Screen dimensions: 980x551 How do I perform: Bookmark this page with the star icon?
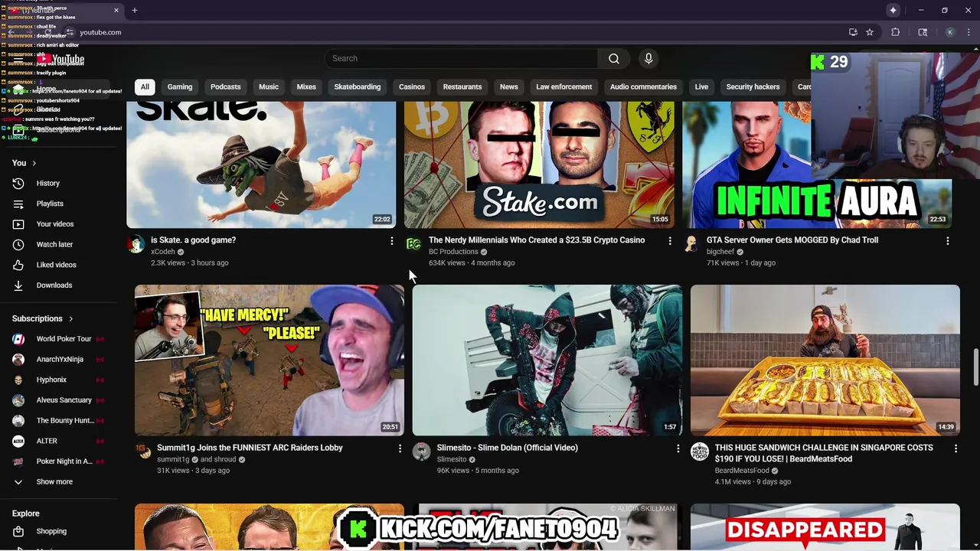870,32
